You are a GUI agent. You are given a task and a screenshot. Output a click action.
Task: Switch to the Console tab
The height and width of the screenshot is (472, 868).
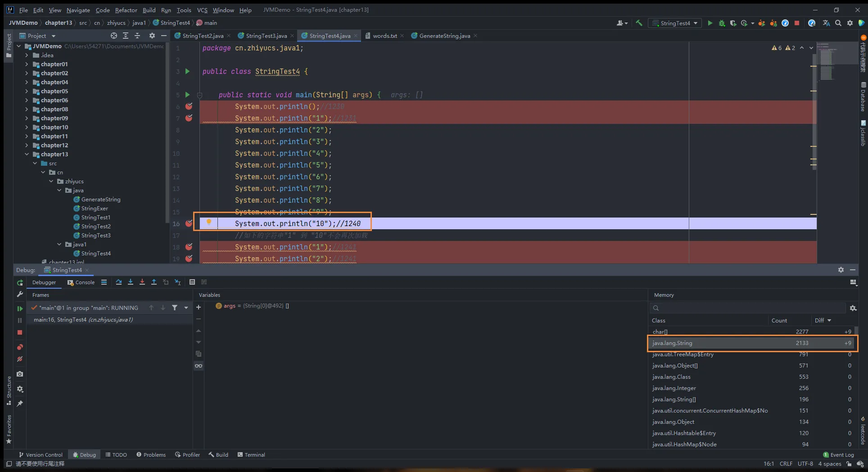click(81, 282)
